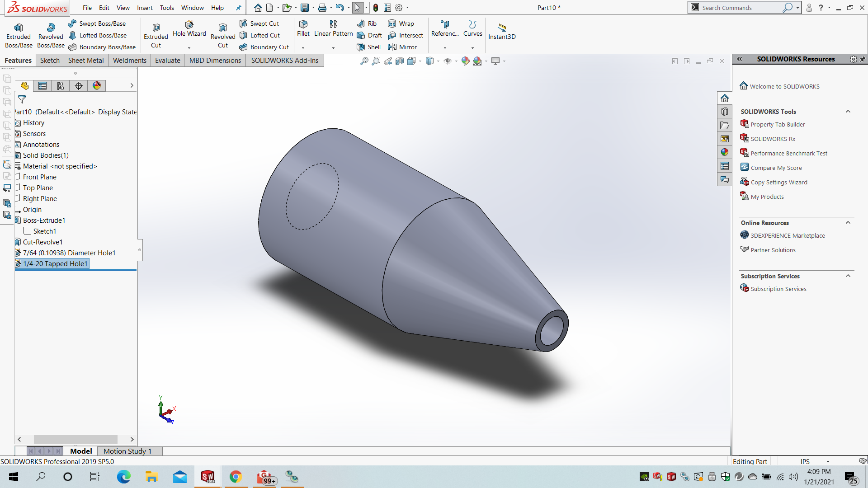Click the Boundary Cut tool
Viewport: 868px width, 488px height.
pyautogui.click(x=264, y=47)
